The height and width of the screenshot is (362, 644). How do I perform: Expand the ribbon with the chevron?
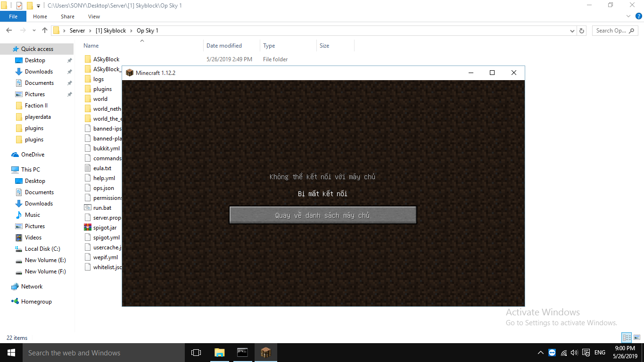[x=628, y=16]
